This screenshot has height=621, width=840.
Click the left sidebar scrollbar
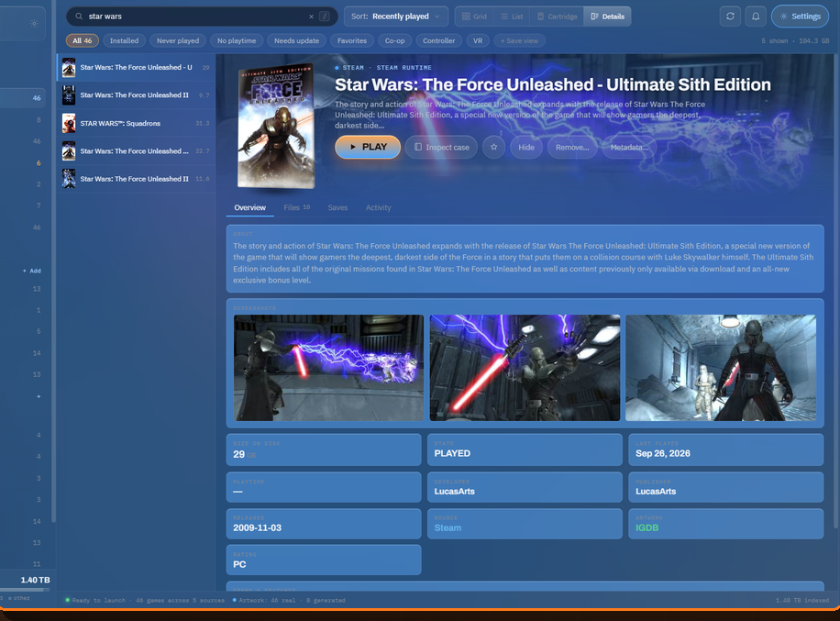(53, 262)
